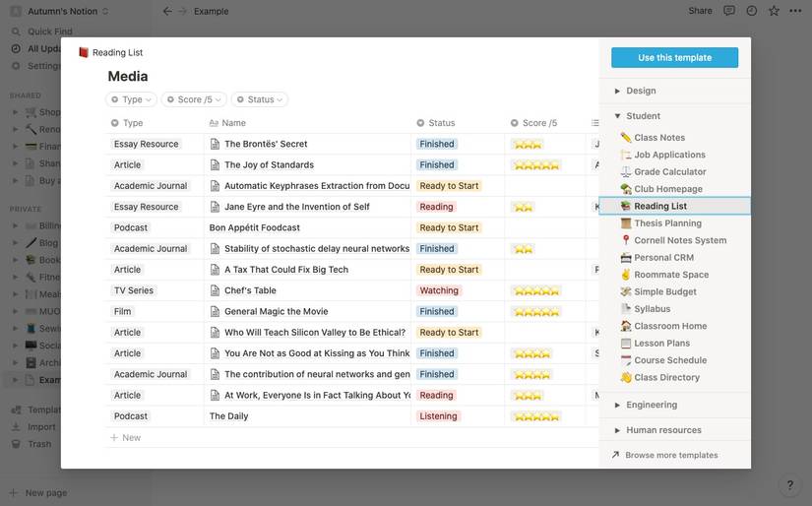Open the three-dot page options menu
Viewport: 812px width, 506px height.
[x=795, y=11]
